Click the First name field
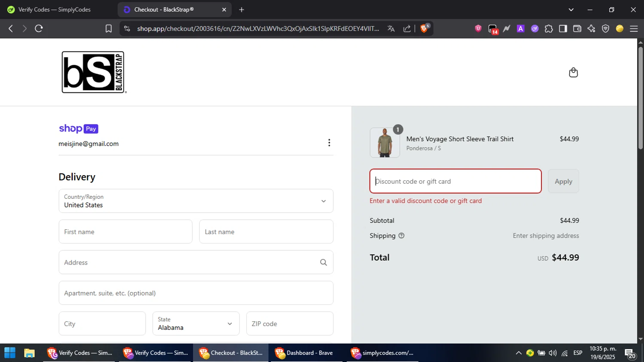The height and width of the screenshot is (362, 644). pos(125,231)
